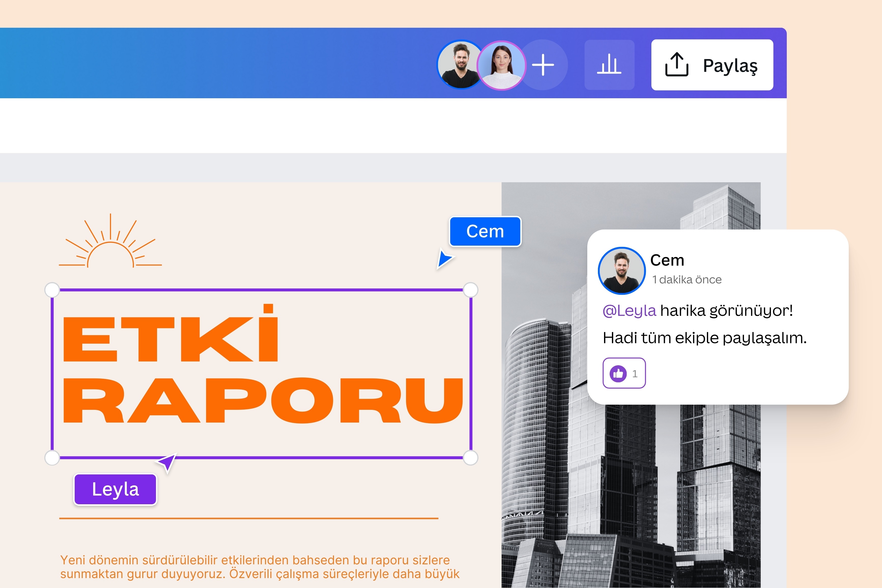
Task: Click the bottom-left resize handle of title box
Action: pos(52,458)
